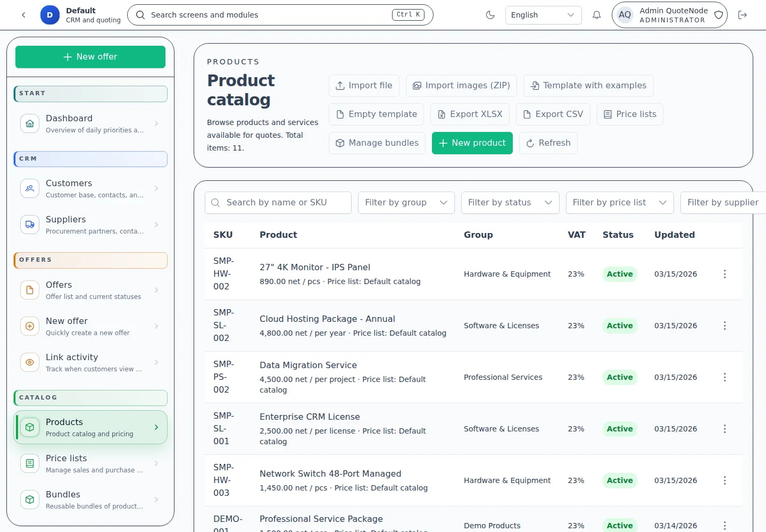Expand the Filter by group dropdown
The height and width of the screenshot is (532, 766).
(x=406, y=203)
